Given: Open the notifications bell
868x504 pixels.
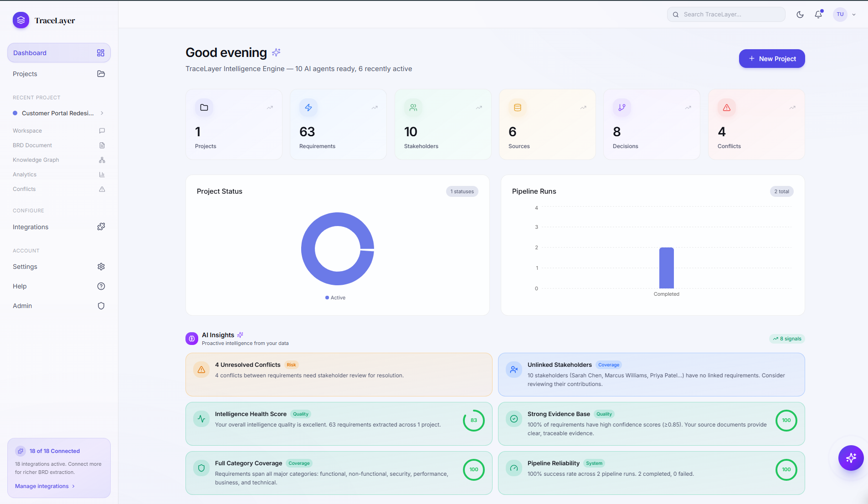Looking at the screenshot, I should (x=818, y=15).
